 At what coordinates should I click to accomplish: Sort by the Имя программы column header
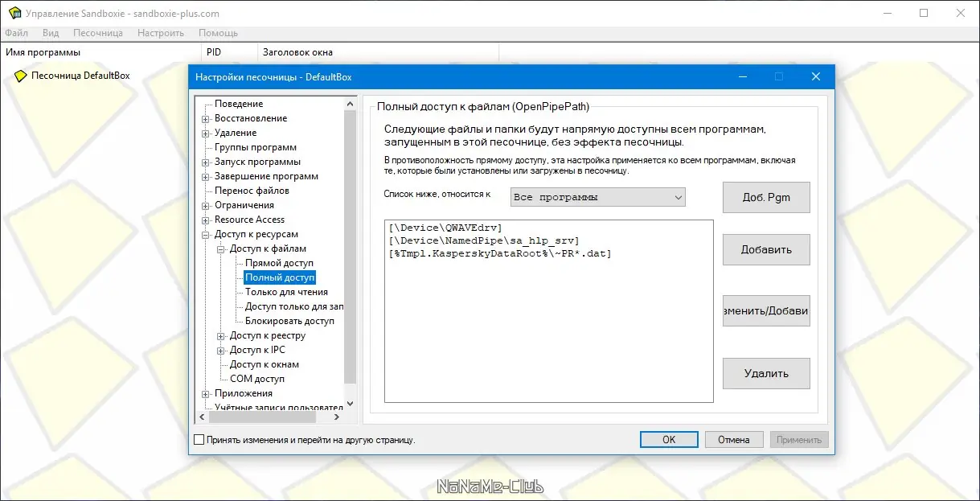[x=100, y=52]
